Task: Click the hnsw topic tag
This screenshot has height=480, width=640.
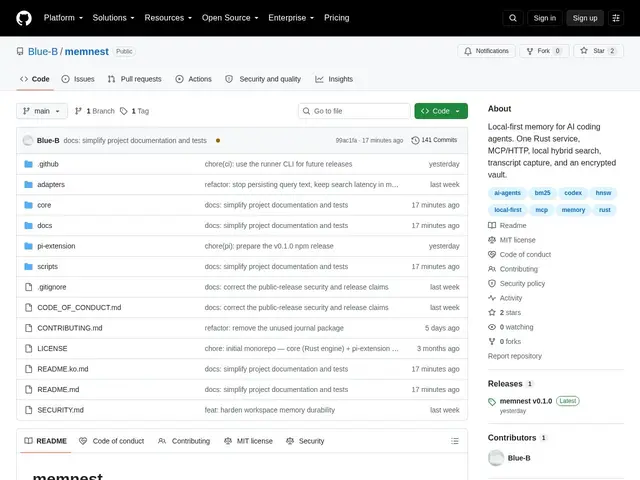Action: pos(603,193)
